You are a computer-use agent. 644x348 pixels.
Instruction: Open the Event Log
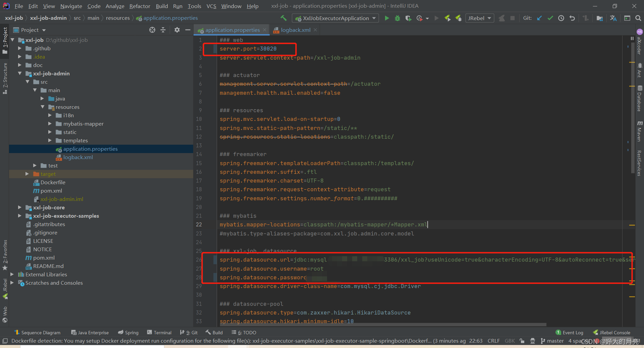[x=570, y=333]
